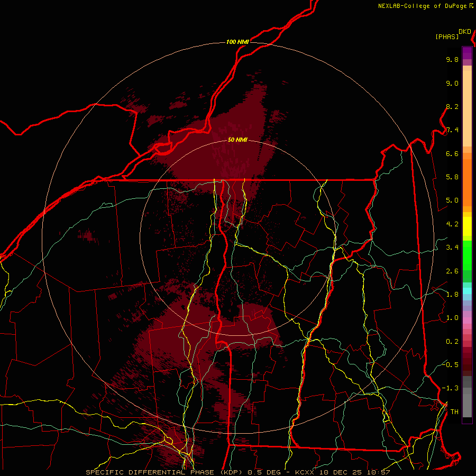Click the -1.3 legend value
The height and width of the screenshot is (476, 476).
tap(450, 388)
